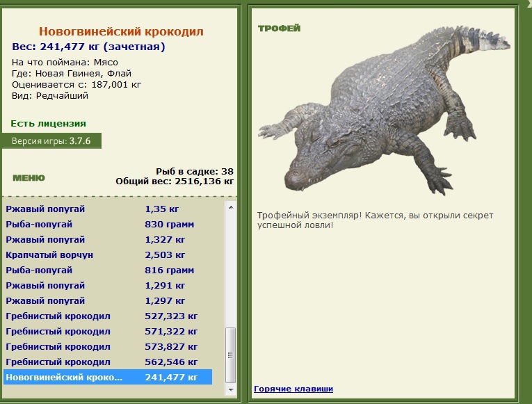This screenshot has height=404, width=532.
Task: Click the Общий вес: 2516,136 кг text
Action: tap(175, 181)
